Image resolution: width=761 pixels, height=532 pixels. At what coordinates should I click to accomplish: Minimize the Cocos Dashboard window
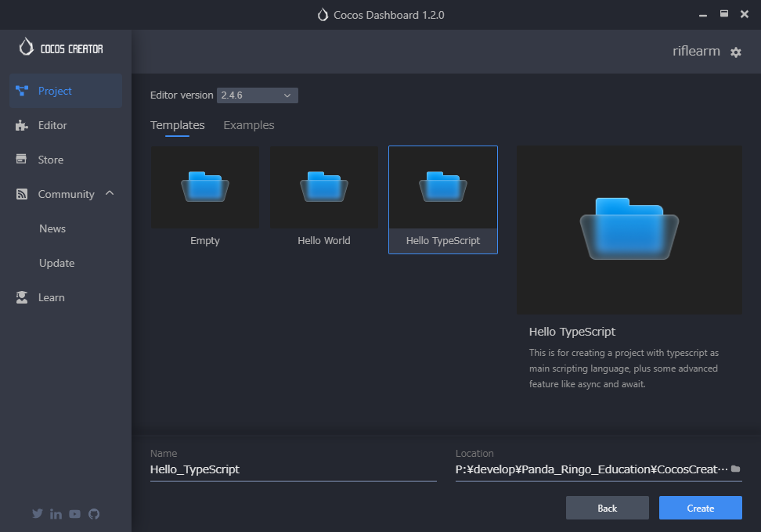click(x=703, y=15)
